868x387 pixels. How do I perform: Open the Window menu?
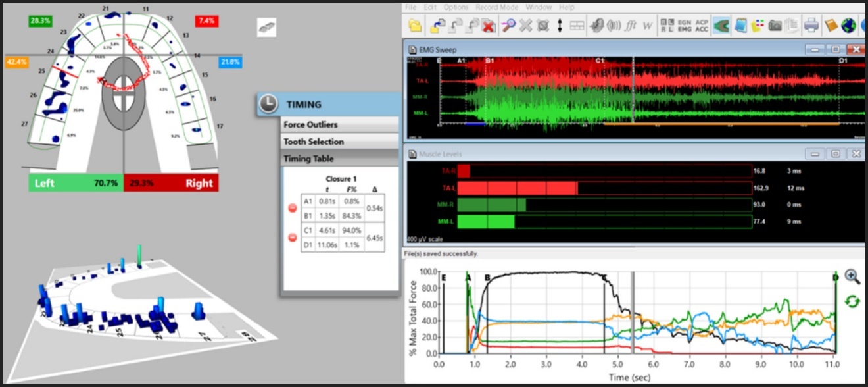[x=539, y=7]
